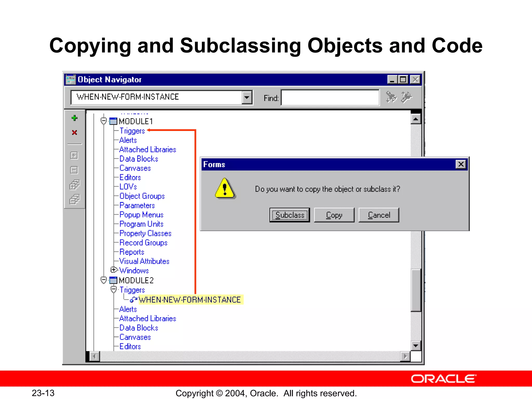Select the Object Groups node
This screenshot has width=532, height=399.
pos(142,196)
